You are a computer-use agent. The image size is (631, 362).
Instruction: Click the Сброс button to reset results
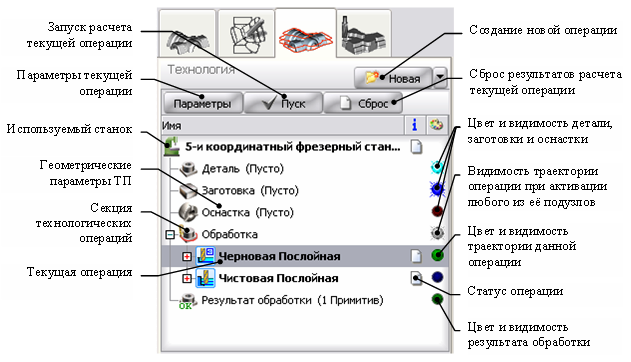pyautogui.click(x=363, y=104)
